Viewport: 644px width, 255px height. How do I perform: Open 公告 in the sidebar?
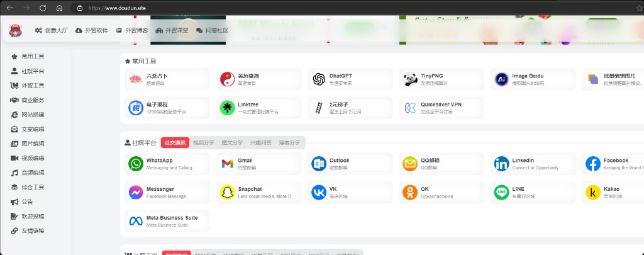tap(22, 202)
